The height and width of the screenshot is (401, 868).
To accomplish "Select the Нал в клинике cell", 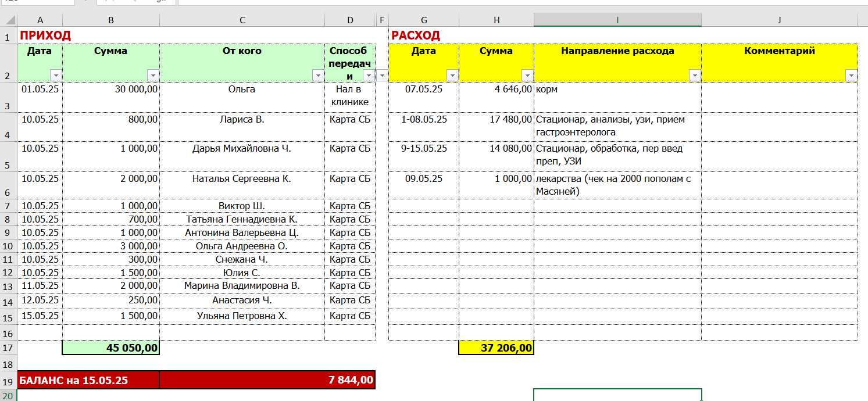I will click(350, 97).
